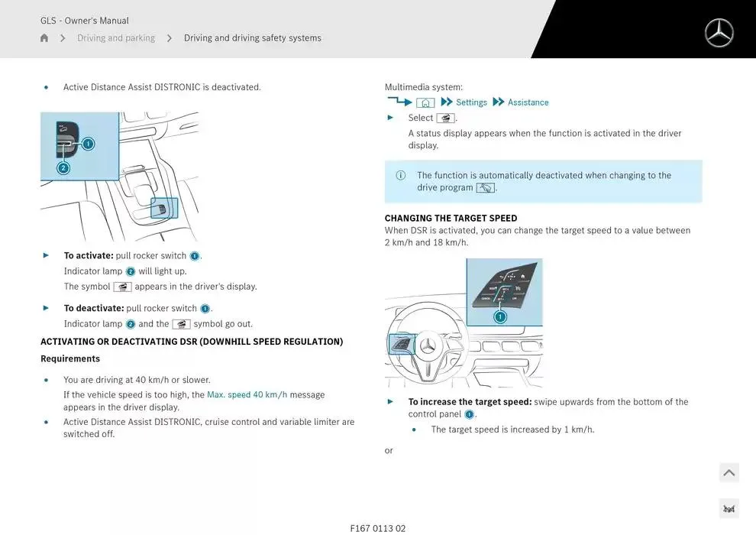Click the chevron before Driving and driving safety systems
Viewport: 756px width, 535px height.
(x=170, y=37)
